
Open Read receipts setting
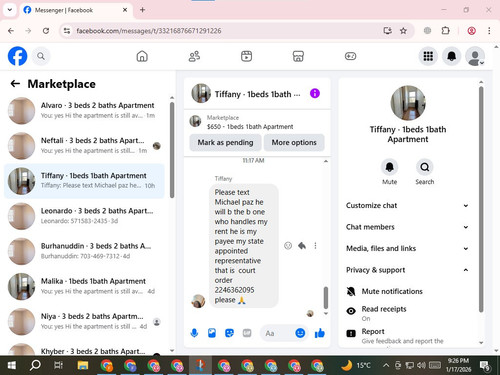[408, 313]
